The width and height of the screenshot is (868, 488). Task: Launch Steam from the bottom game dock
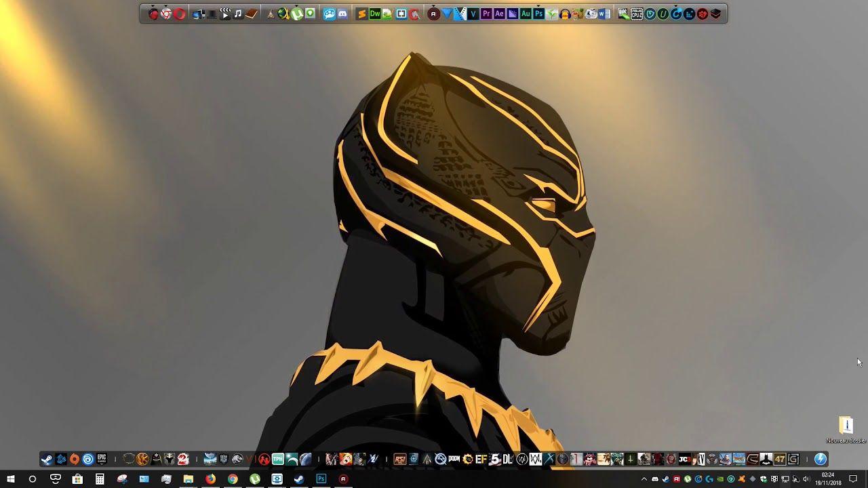click(47, 460)
